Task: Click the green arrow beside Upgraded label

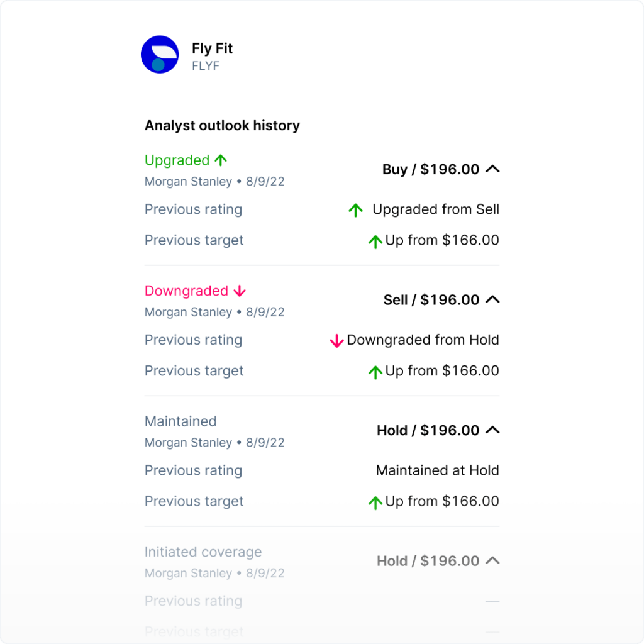Action: [x=220, y=160]
